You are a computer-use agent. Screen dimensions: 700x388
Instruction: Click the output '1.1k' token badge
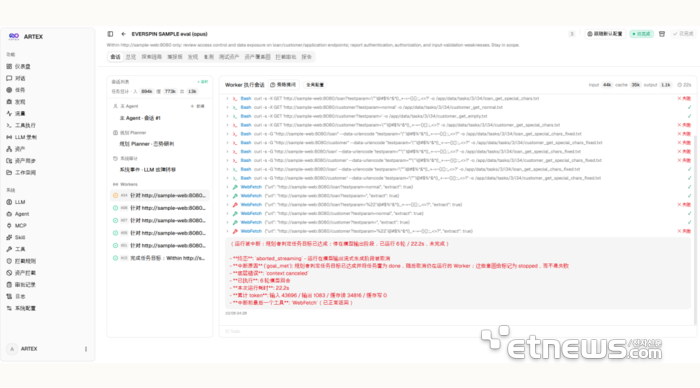click(666, 85)
